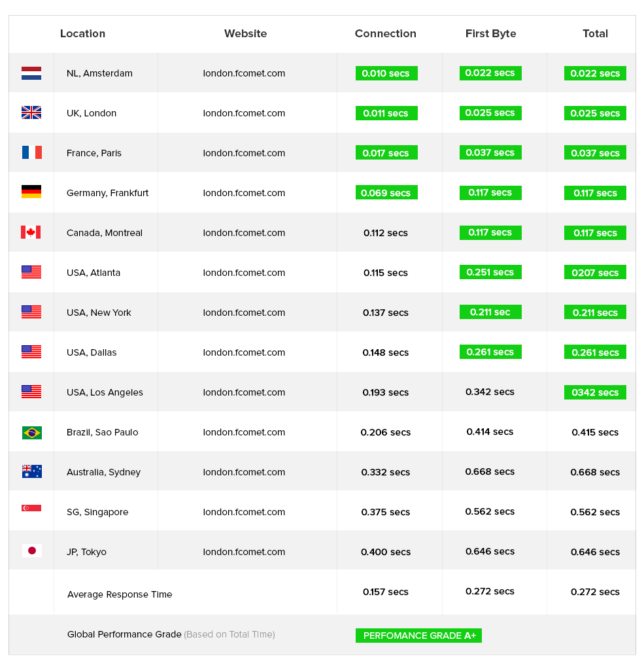Click the Germany flag icon
The image size is (644, 663).
[x=31, y=192]
